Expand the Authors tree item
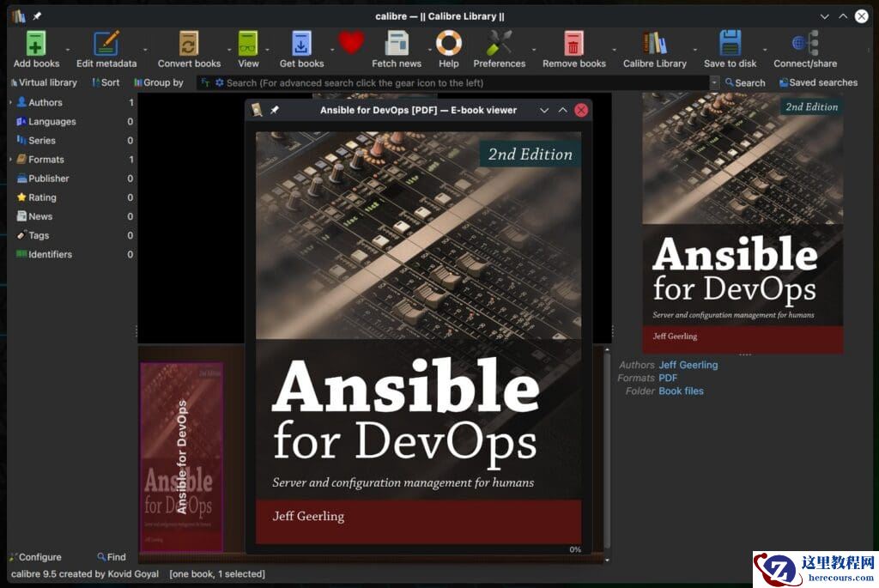The image size is (879, 588). coord(10,102)
